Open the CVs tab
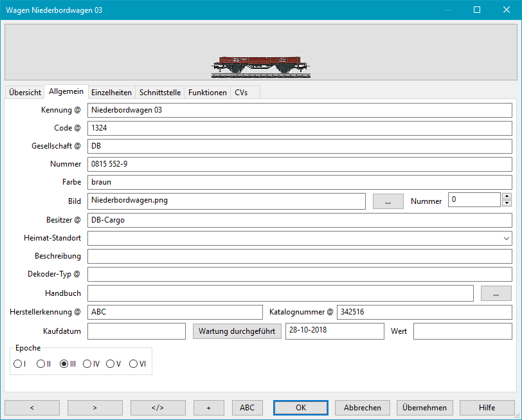Image resolution: width=522 pixels, height=420 pixels. [x=241, y=93]
